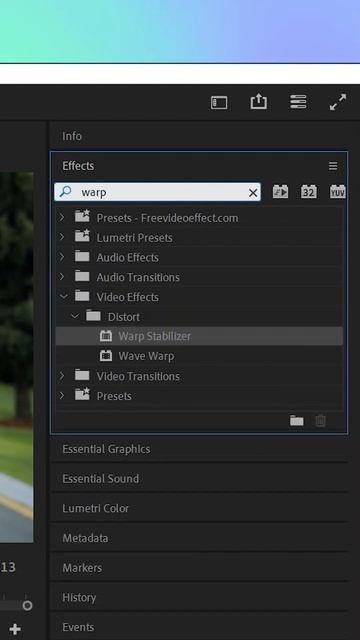Viewport: 360px width, 640px height.
Task: Click the Lumetri Presets folder icon
Action: point(82,236)
